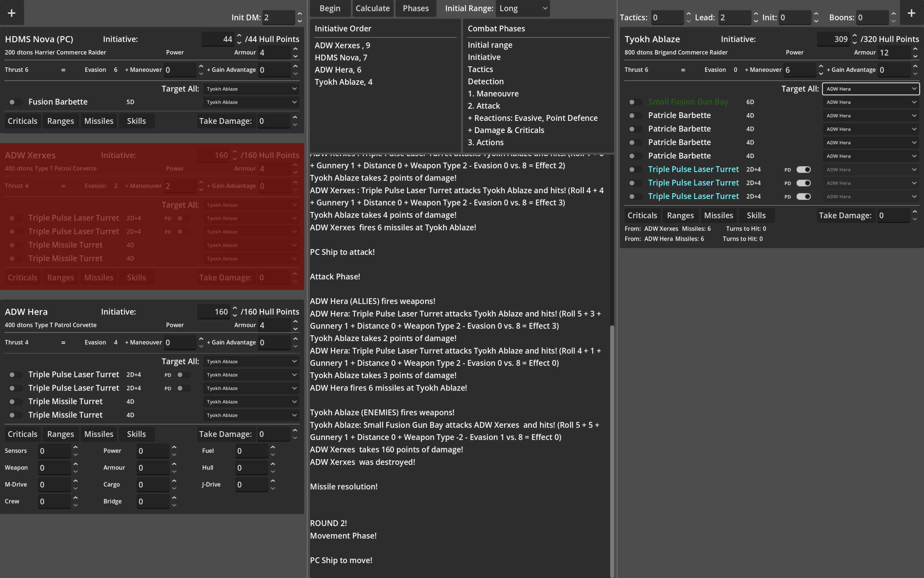Open Tyokh Ablaze Skills tab

[756, 216]
